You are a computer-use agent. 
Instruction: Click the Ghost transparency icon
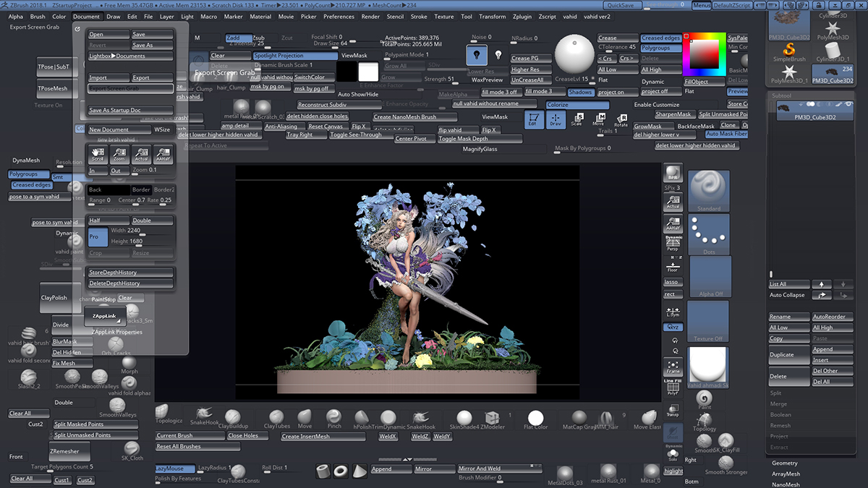pyautogui.click(x=673, y=432)
